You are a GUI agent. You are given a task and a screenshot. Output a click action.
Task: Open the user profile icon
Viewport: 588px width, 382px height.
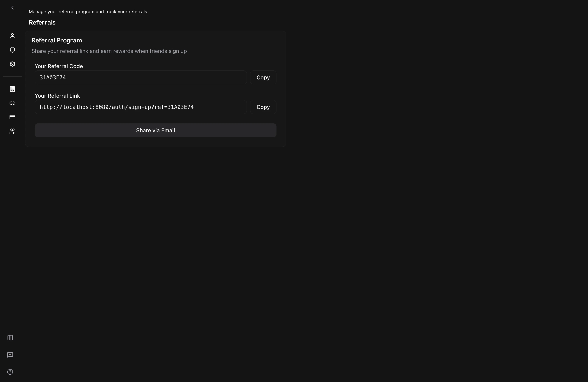coord(12,36)
